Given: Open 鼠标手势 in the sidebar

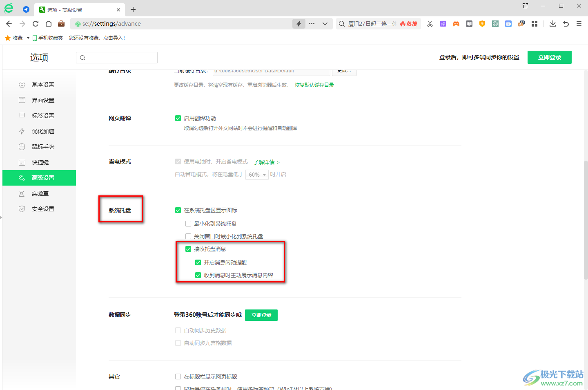Looking at the screenshot, I should click(39, 147).
